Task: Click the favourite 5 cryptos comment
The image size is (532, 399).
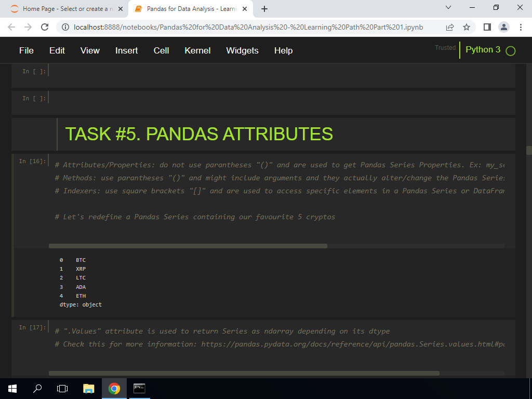Action: tap(195, 217)
